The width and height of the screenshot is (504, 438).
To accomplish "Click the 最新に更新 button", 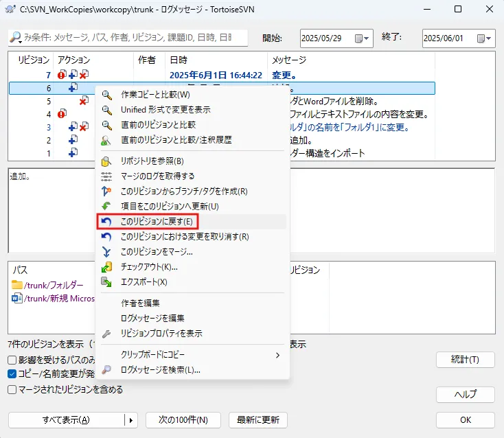I will click(x=258, y=420).
